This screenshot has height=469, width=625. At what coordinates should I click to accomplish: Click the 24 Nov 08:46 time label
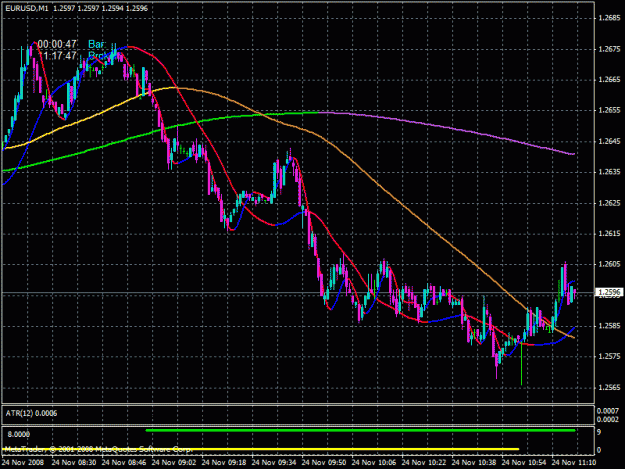(124, 463)
